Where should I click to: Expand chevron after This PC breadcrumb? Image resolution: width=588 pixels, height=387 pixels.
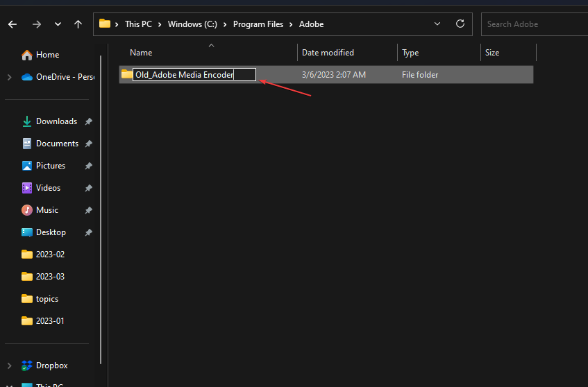click(x=160, y=24)
